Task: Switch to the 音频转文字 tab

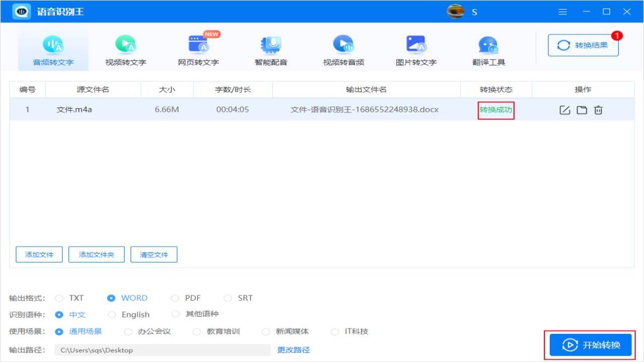Action: pos(53,48)
